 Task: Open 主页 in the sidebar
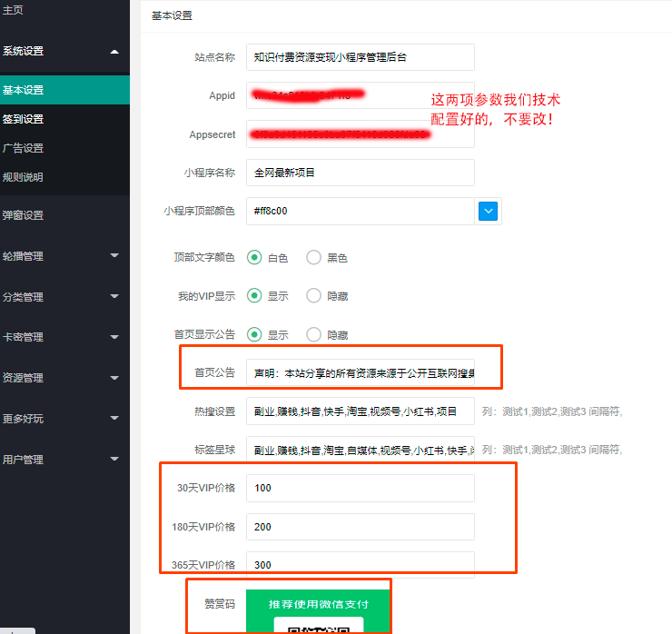13,9
